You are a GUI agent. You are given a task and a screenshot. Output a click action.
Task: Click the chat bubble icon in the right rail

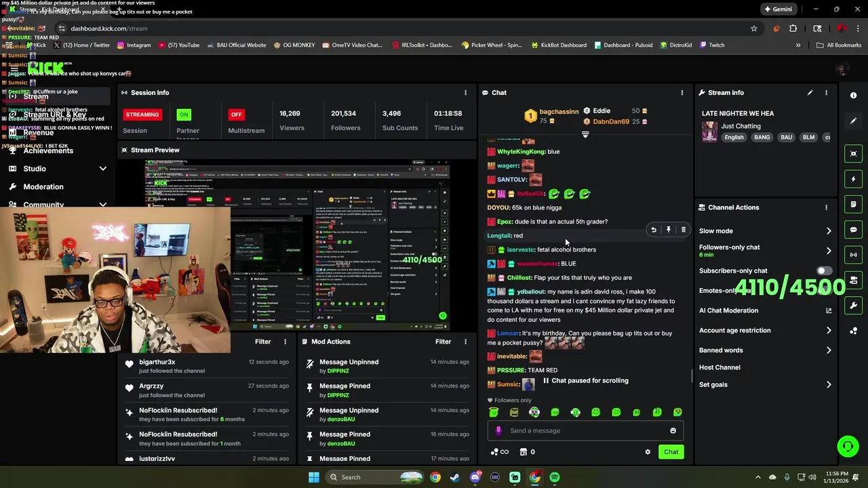[853, 230]
